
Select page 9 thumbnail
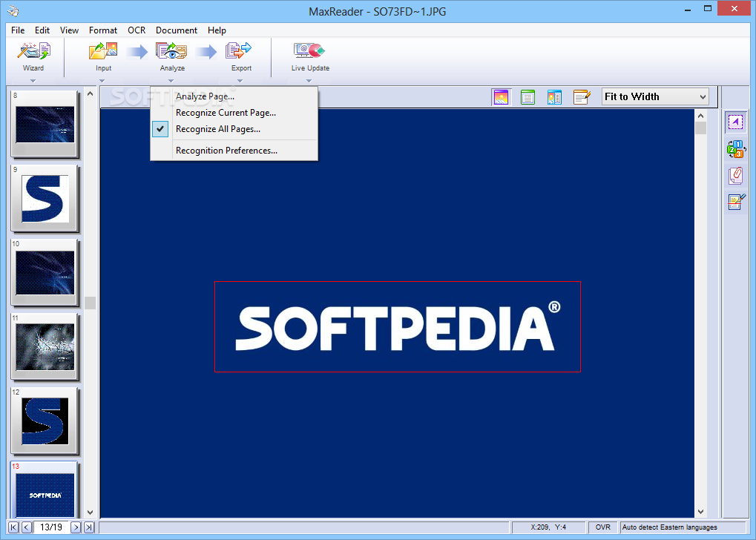coord(45,198)
